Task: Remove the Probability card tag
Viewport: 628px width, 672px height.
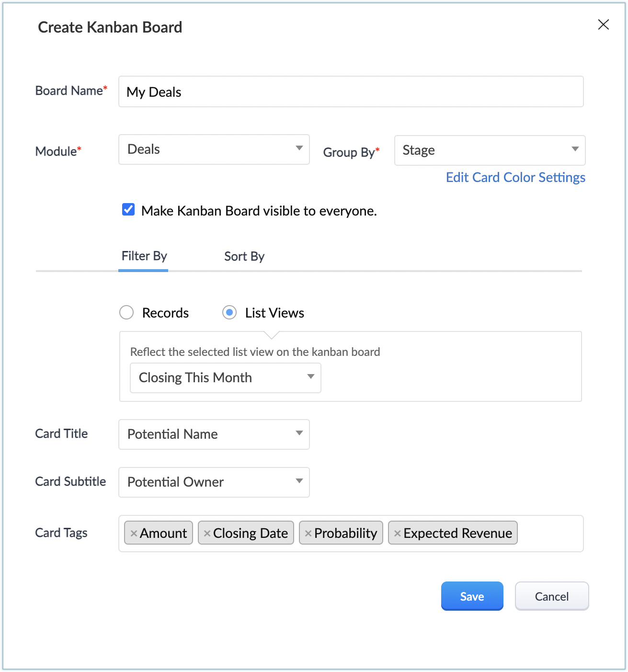Action: pyautogui.click(x=308, y=534)
